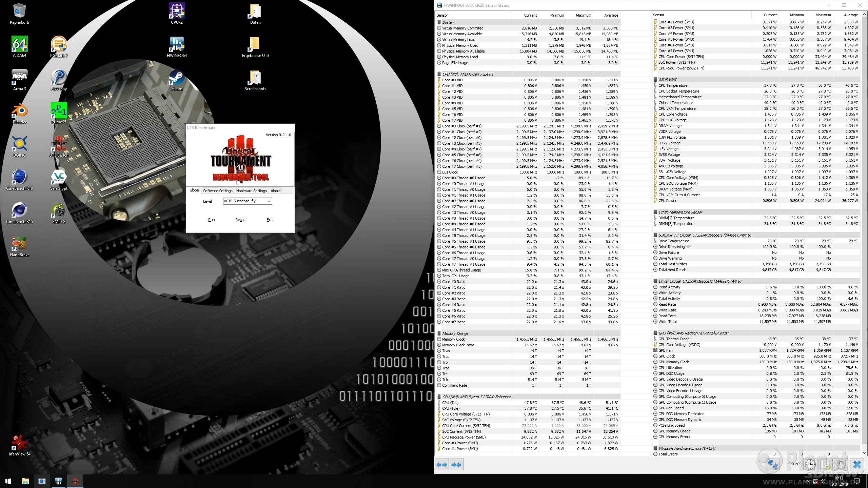Switch to the Global tab in UT3 Benchmark
This screenshot has height=488, width=868.
click(x=194, y=190)
